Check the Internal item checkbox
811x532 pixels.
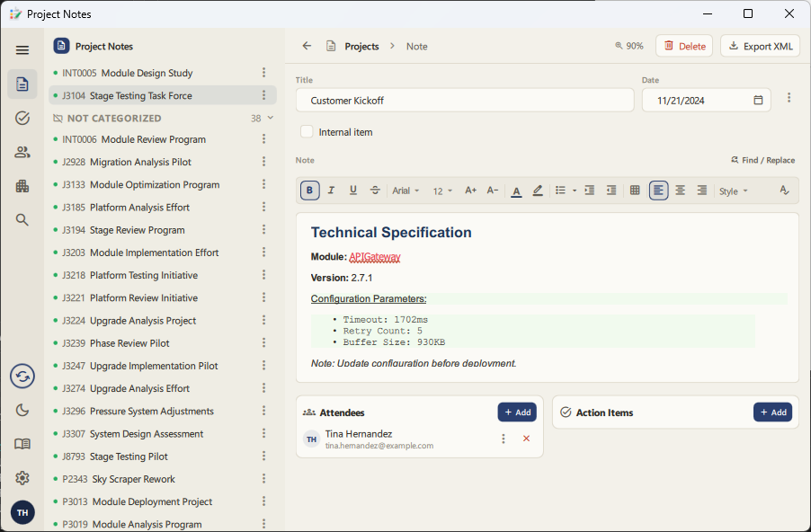point(307,132)
